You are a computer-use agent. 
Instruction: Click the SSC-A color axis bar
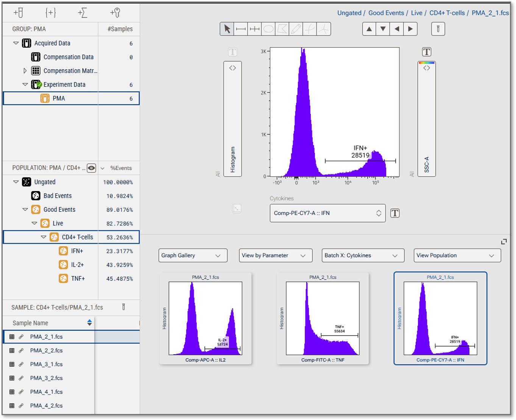427,119
